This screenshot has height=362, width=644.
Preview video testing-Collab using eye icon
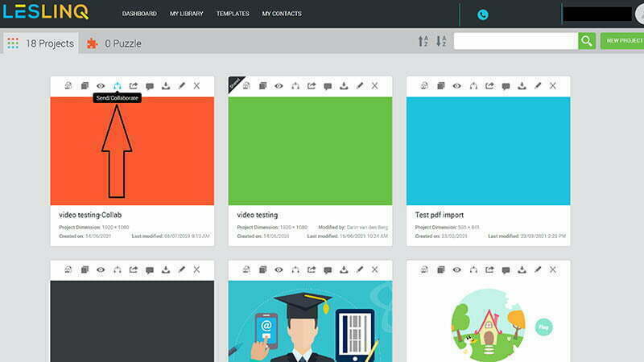point(101,86)
